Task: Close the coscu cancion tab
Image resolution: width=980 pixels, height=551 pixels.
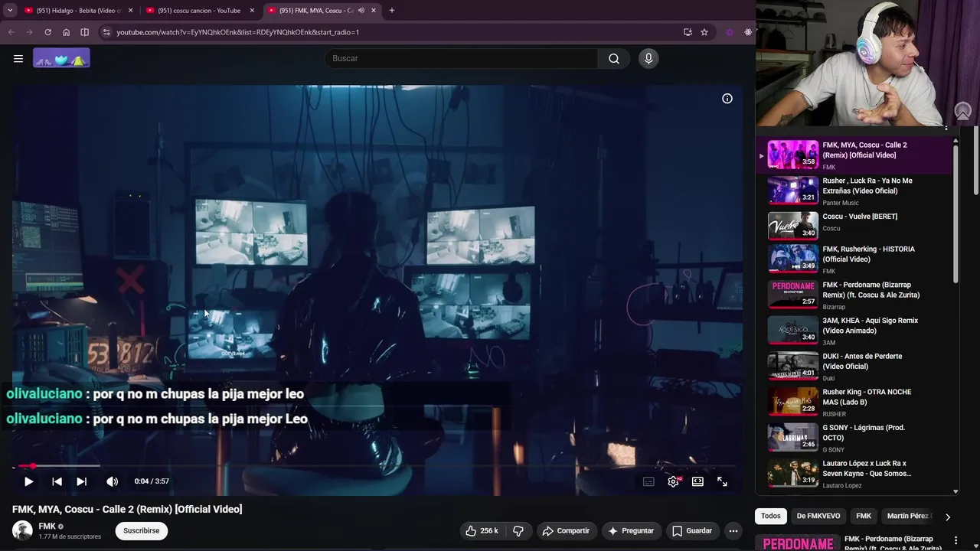Action: (x=252, y=11)
